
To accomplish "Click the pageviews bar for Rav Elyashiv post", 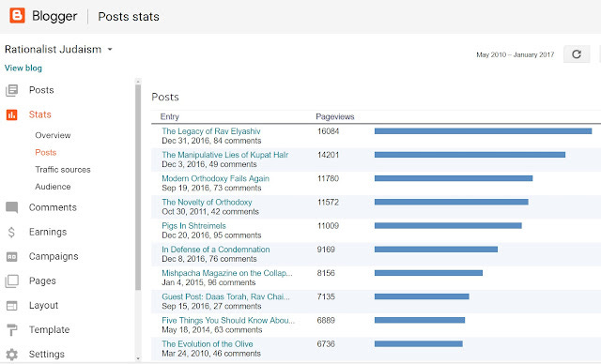I will [x=483, y=131].
